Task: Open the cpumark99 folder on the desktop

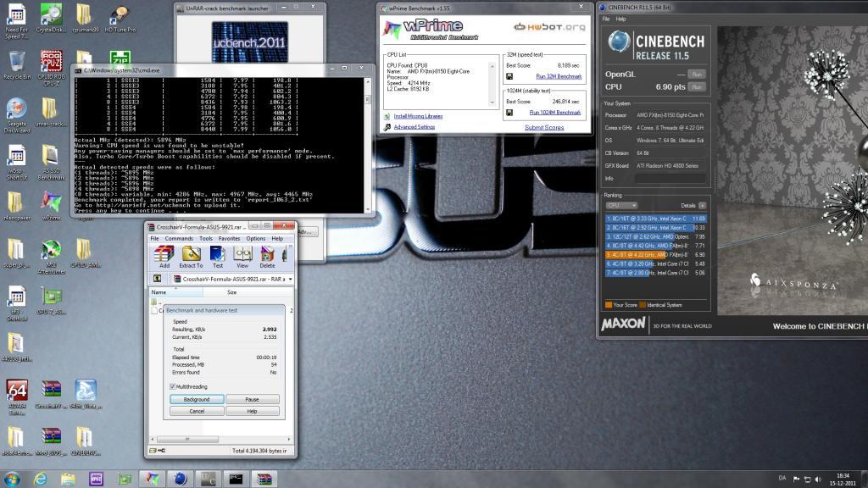Action: (85, 19)
